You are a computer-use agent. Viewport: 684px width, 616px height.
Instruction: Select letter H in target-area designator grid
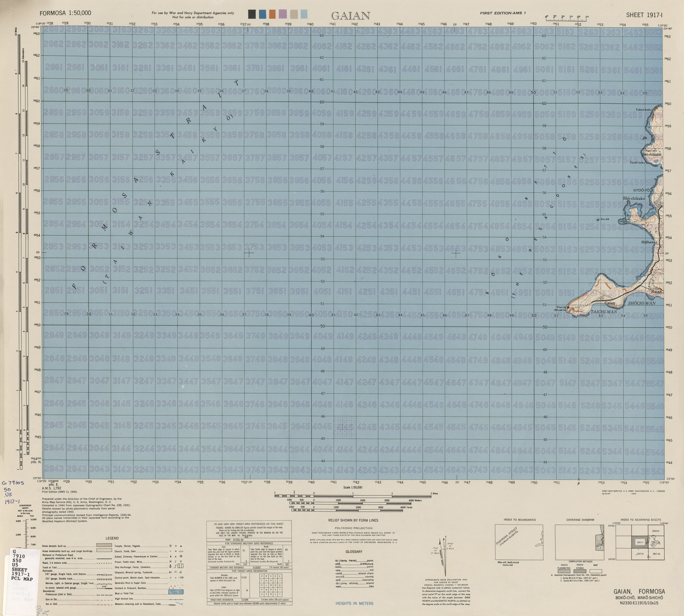271,580
